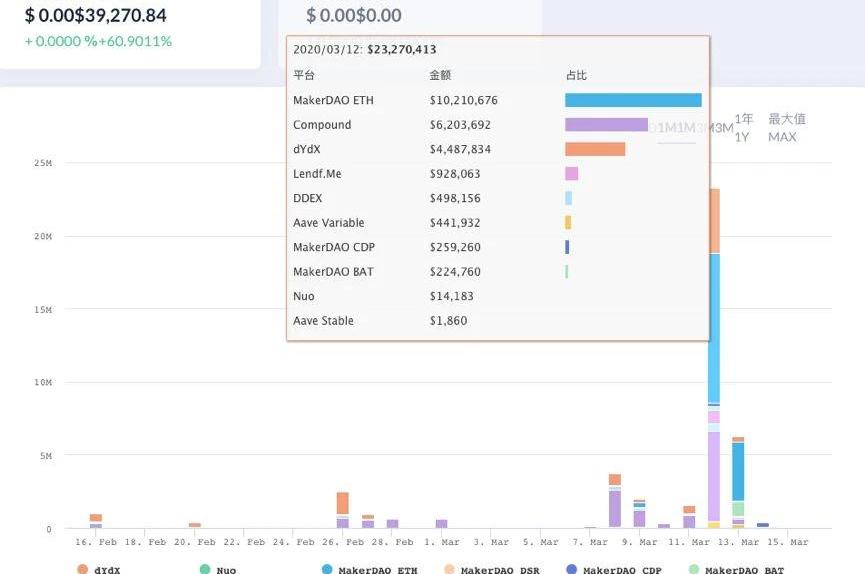Click Lendf.Me row name in tooltip
Viewport: 865px width, 574px height.
coord(317,174)
